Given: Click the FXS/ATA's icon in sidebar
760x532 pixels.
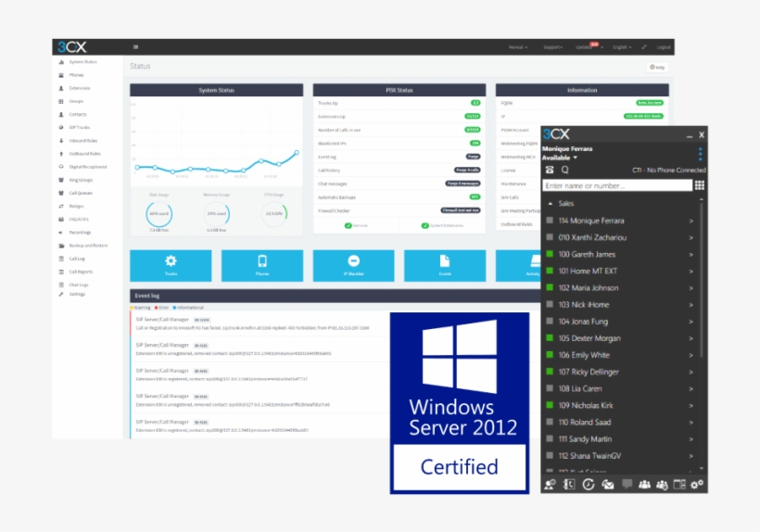Looking at the screenshot, I should [x=61, y=219].
